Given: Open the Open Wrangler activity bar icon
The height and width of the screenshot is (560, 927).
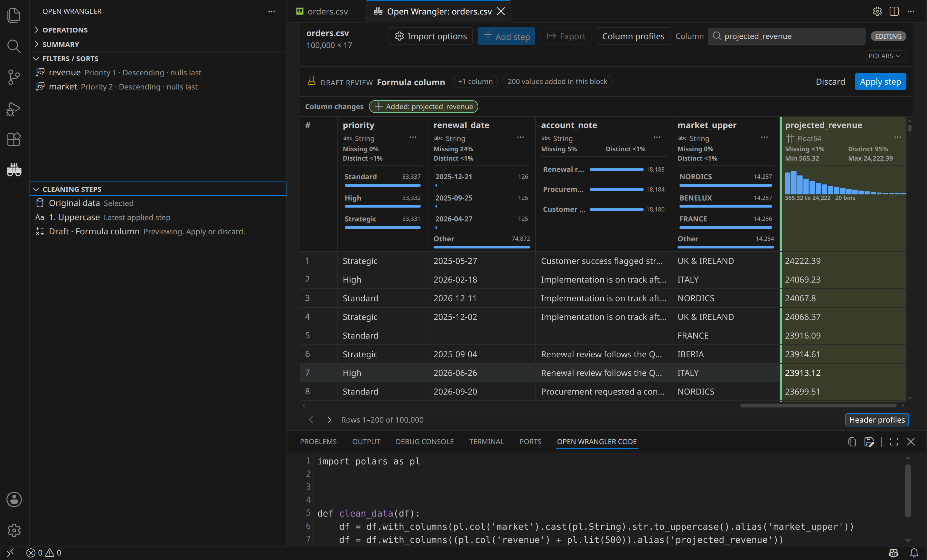Looking at the screenshot, I should pos(14,170).
